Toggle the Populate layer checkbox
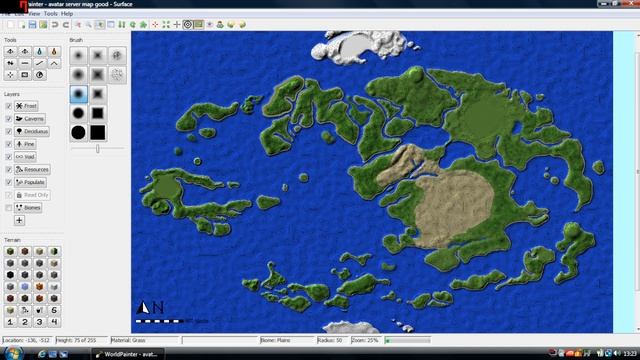Viewport: 640px width, 360px height. 9,182
